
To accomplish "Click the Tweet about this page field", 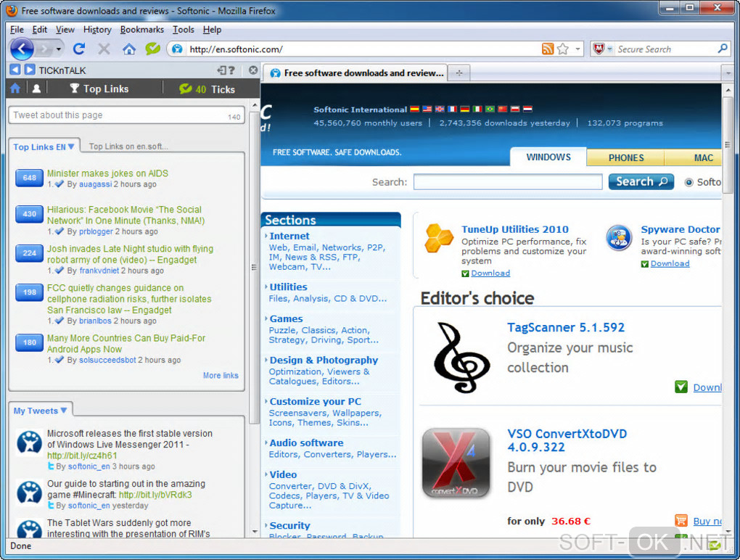I will click(x=126, y=115).
